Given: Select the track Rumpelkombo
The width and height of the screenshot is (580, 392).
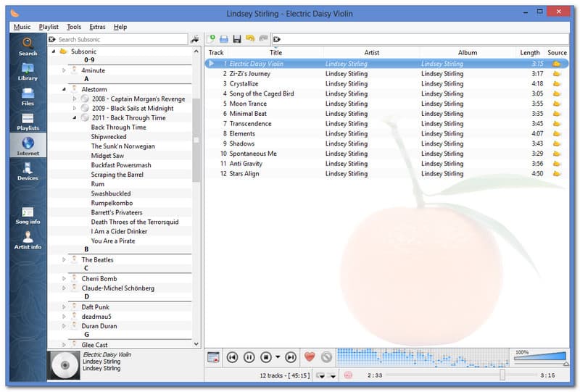Looking at the screenshot, I should click(x=112, y=203).
